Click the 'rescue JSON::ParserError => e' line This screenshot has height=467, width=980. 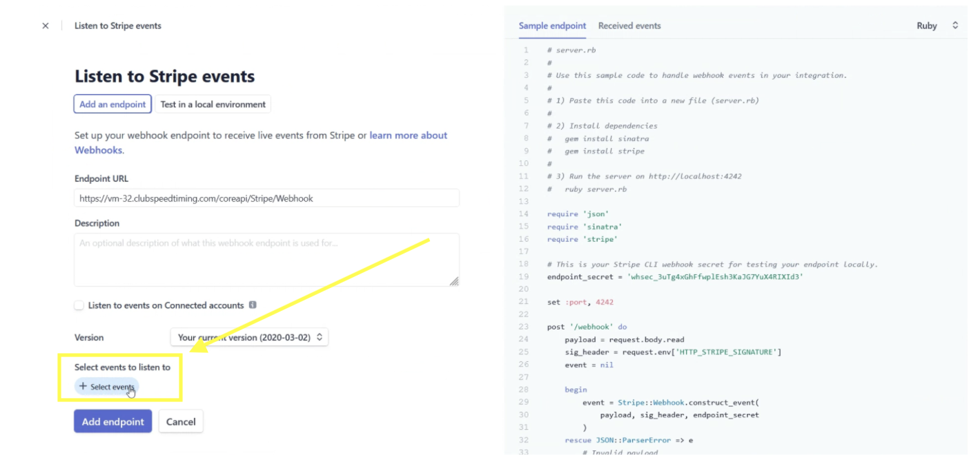pyautogui.click(x=629, y=439)
